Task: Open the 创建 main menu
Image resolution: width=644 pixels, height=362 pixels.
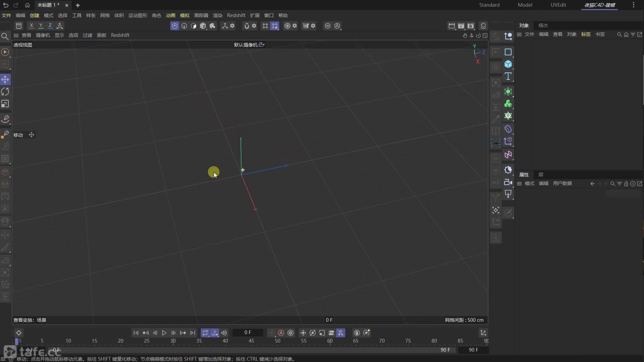Action: pyautogui.click(x=35, y=15)
